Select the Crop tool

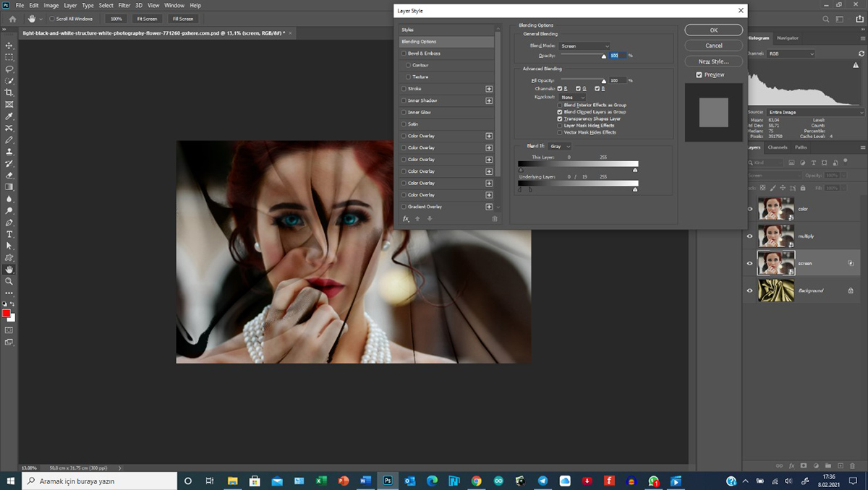pyautogui.click(x=9, y=93)
